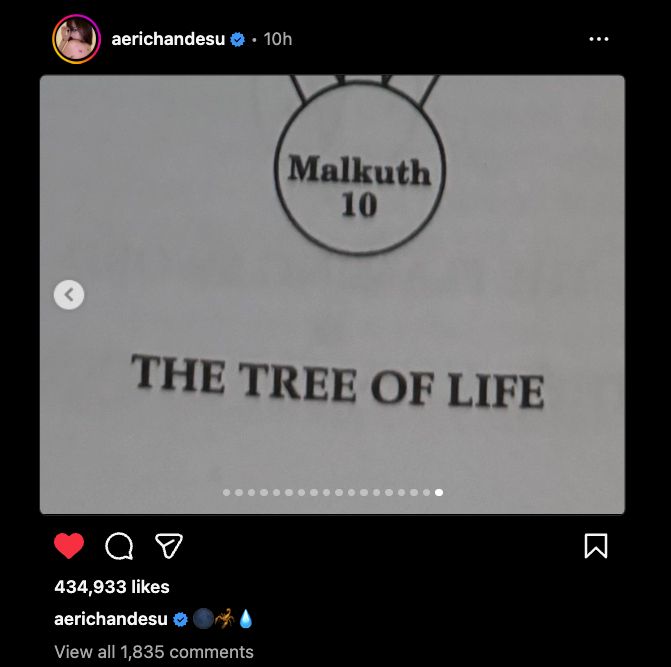Save post with the bookmark icon
The image size is (671, 667).
596,545
